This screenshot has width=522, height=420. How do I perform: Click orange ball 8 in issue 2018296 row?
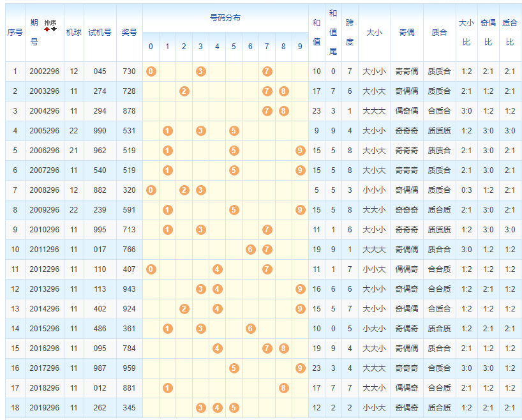(x=283, y=388)
